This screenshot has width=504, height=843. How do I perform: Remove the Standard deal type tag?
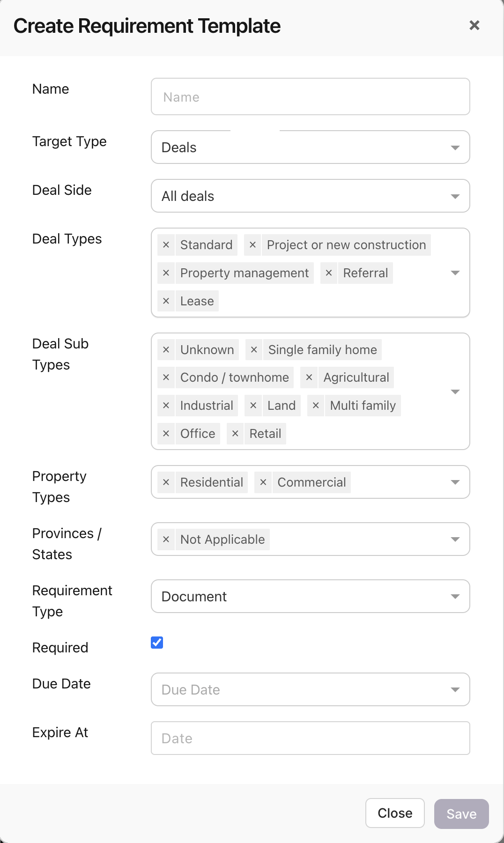[x=166, y=245]
